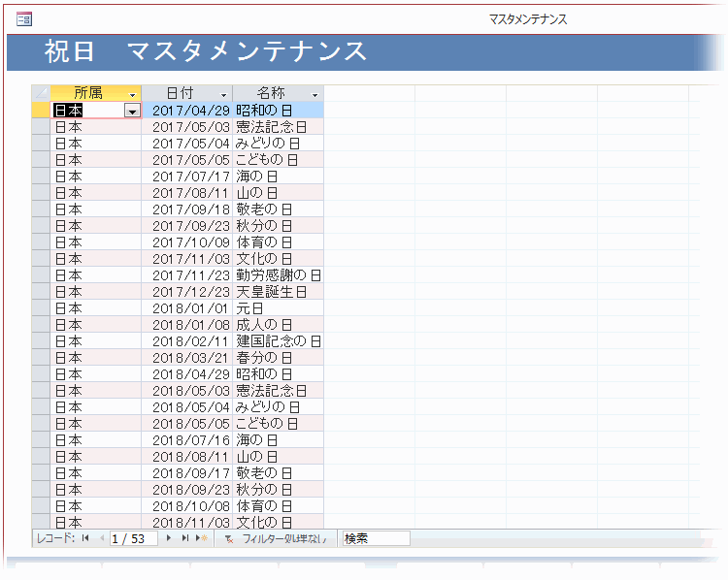728x580 pixels.
Task: Go to the next record
Action: pos(168,538)
